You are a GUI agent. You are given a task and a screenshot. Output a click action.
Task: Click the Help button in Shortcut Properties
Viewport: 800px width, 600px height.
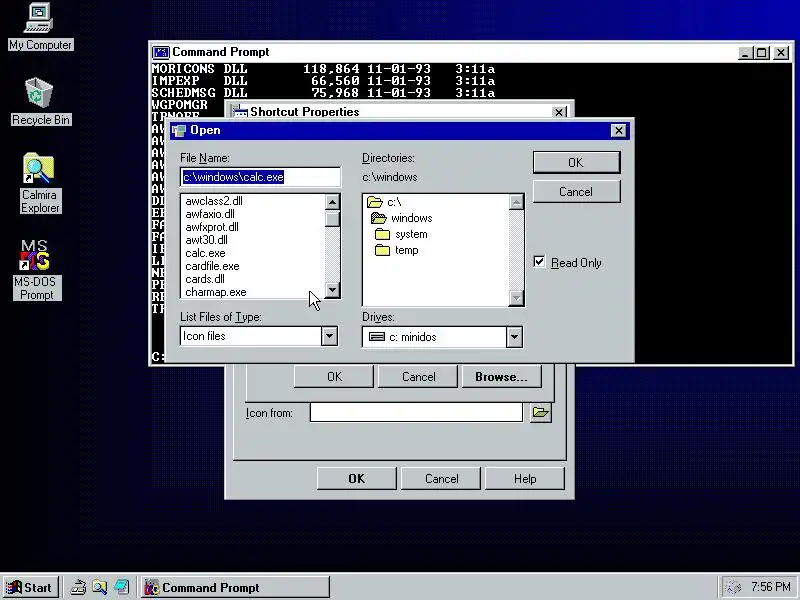coord(525,479)
